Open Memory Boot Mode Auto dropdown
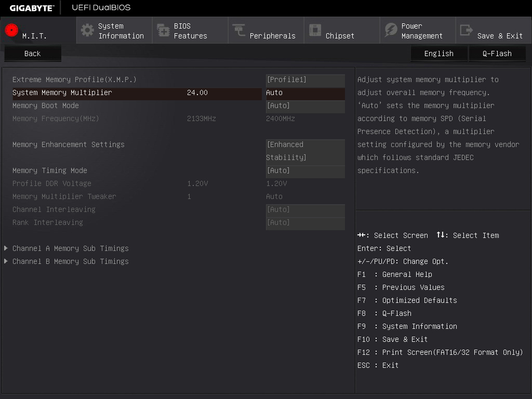532x399 pixels. point(305,106)
